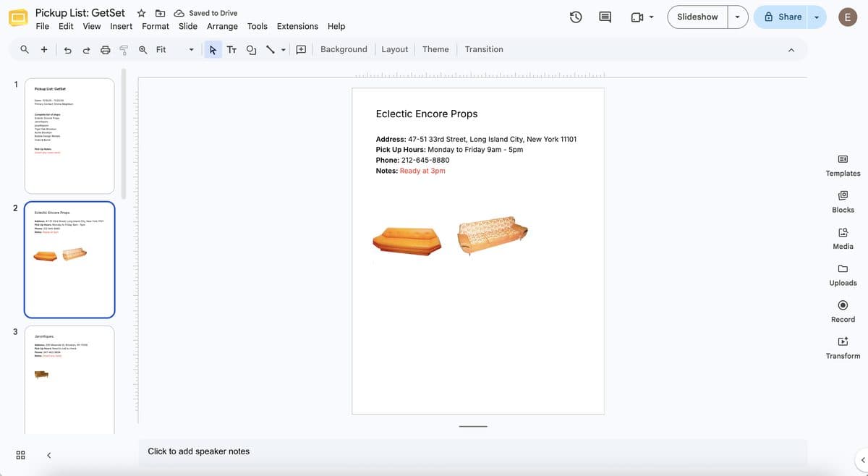Open the comments history icon
Screen dimensions: 868x476
pos(605,17)
